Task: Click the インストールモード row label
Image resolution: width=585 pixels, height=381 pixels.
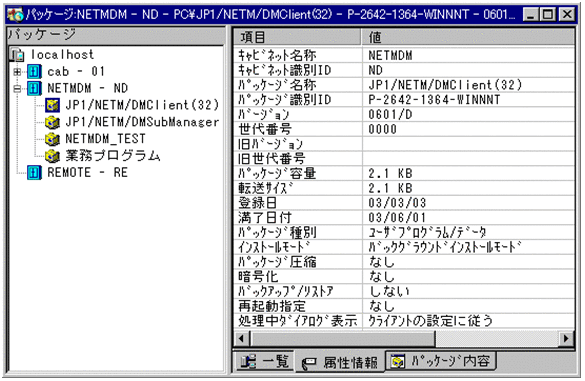Action: pos(274,247)
